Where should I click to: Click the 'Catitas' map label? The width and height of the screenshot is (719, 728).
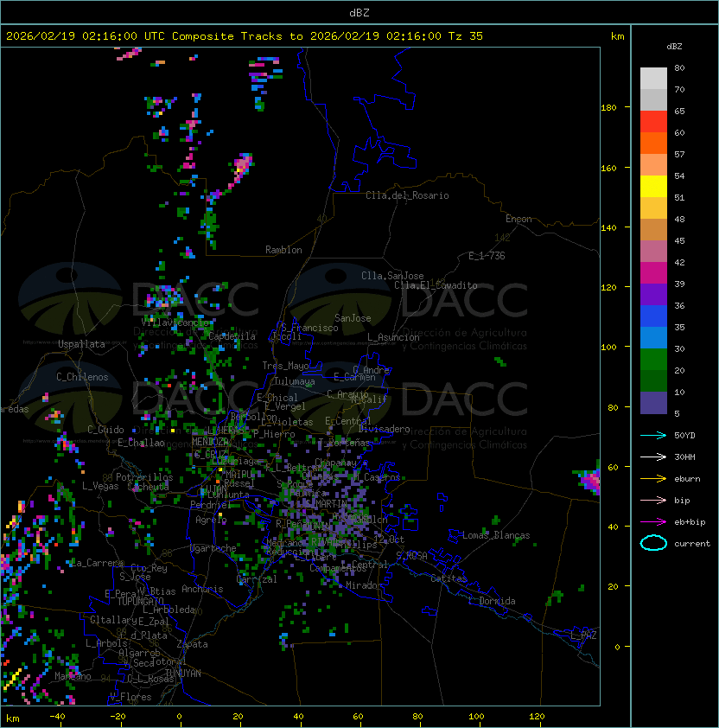449,578
